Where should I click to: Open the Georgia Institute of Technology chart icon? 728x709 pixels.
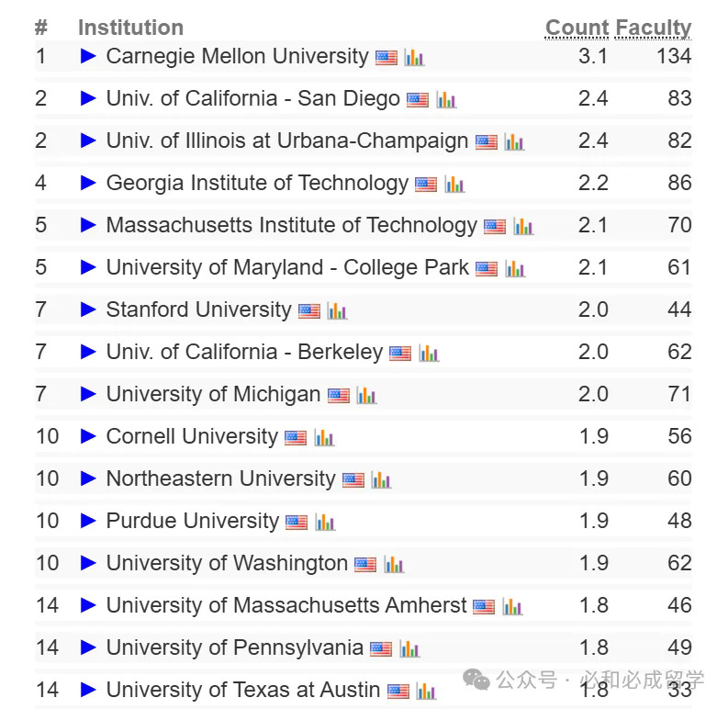click(454, 185)
